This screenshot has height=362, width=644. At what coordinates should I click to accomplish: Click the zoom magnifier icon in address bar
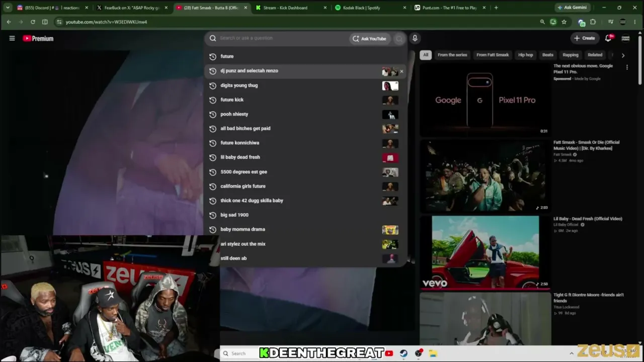click(x=542, y=22)
